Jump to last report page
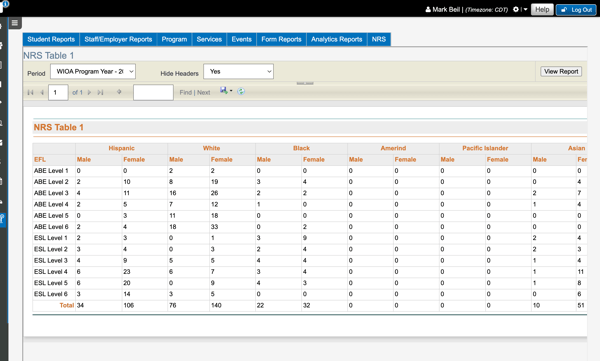Viewport: 600px width, 361px height. [100, 92]
